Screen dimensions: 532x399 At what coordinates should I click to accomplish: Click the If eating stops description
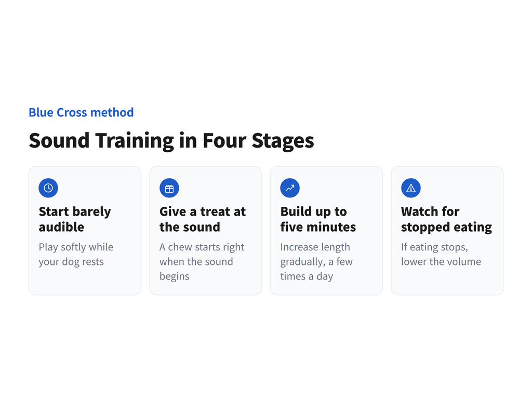441,254
